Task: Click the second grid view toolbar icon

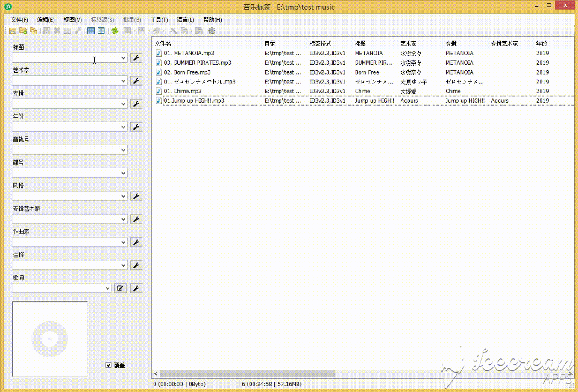Action: pos(101,31)
